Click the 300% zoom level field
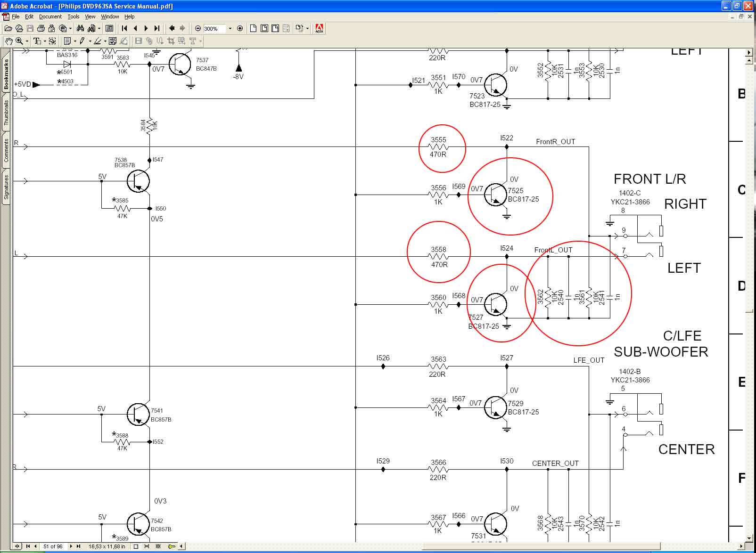The image size is (756, 553). click(214, 28)
